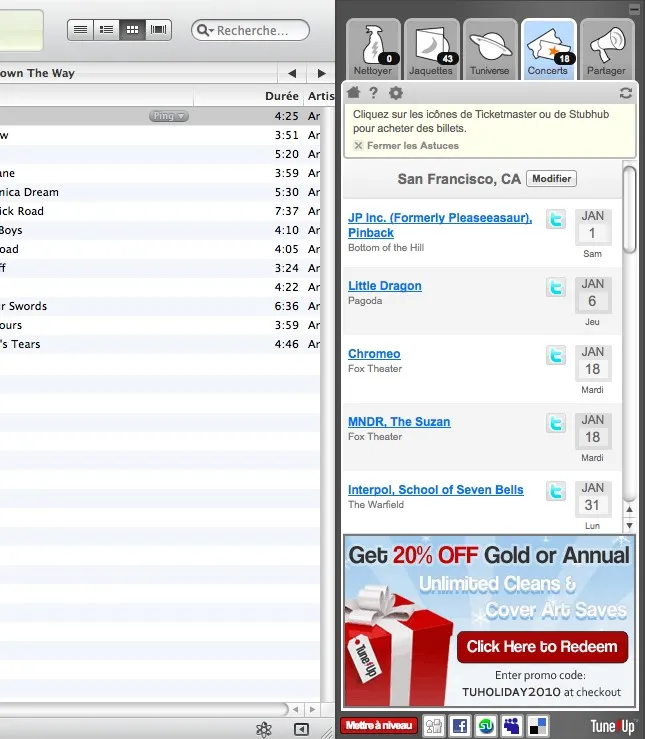This screenshot has height=739, width=645.
Task: Sort by Durée column header
Action: point(282,96)
